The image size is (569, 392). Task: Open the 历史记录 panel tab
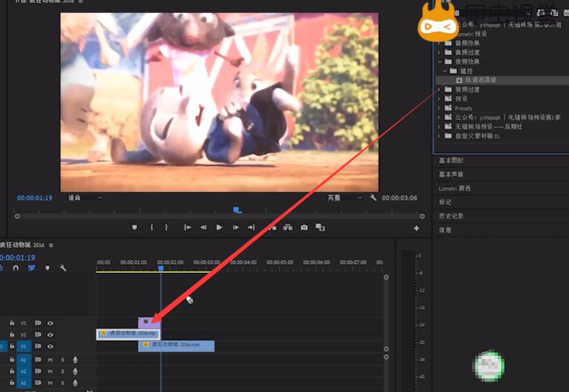click(451, 216)
